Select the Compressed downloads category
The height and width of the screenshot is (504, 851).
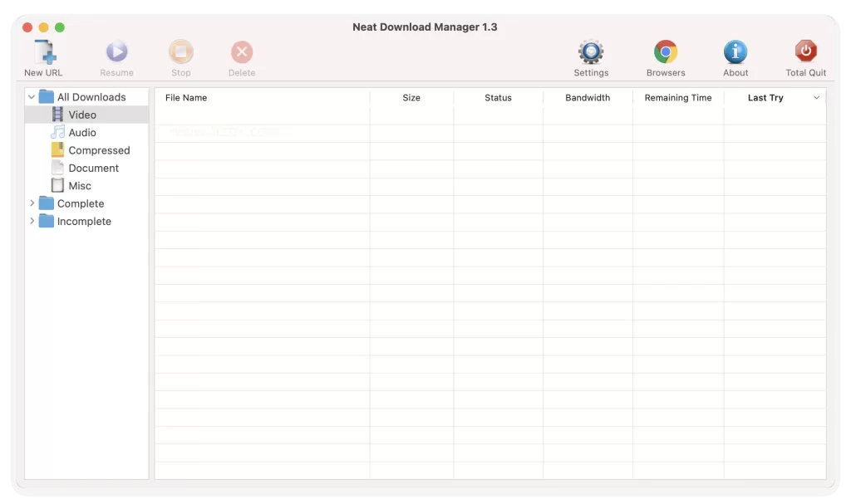[x=100, y=150]
